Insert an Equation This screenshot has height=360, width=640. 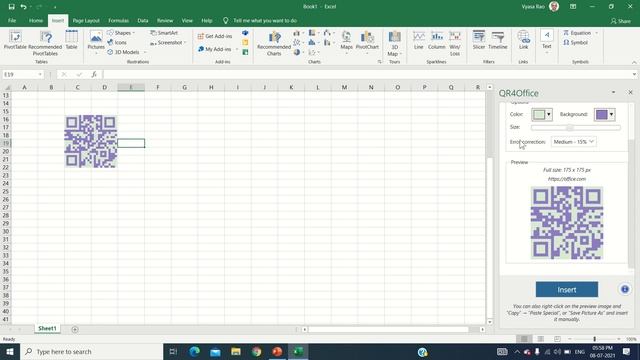577,33
